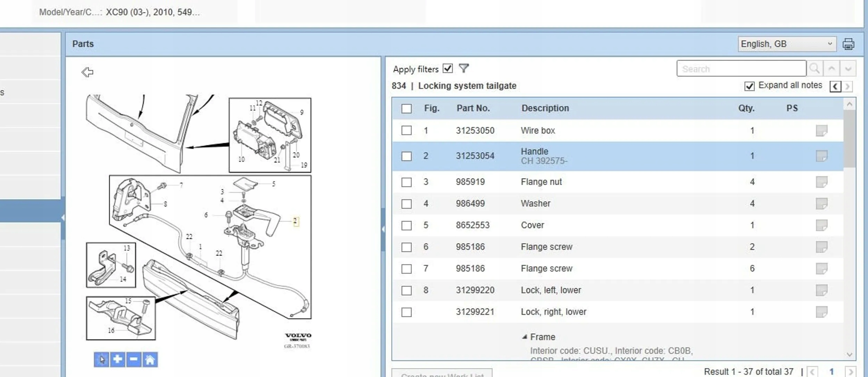This screenshot has height=377, width=868.
Task: Toggle the Apply filters checkbox
Action: [448, 68]
